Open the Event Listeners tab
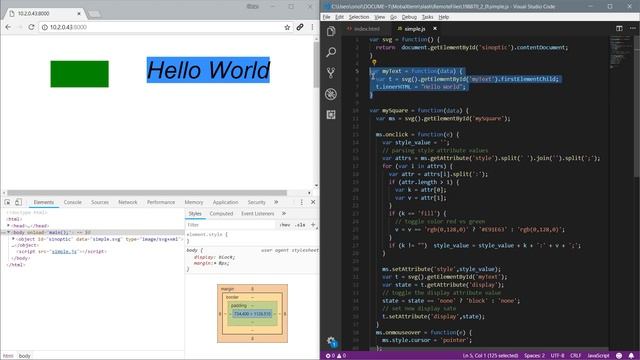The image size is (640, 360). (x=258, y=213)
